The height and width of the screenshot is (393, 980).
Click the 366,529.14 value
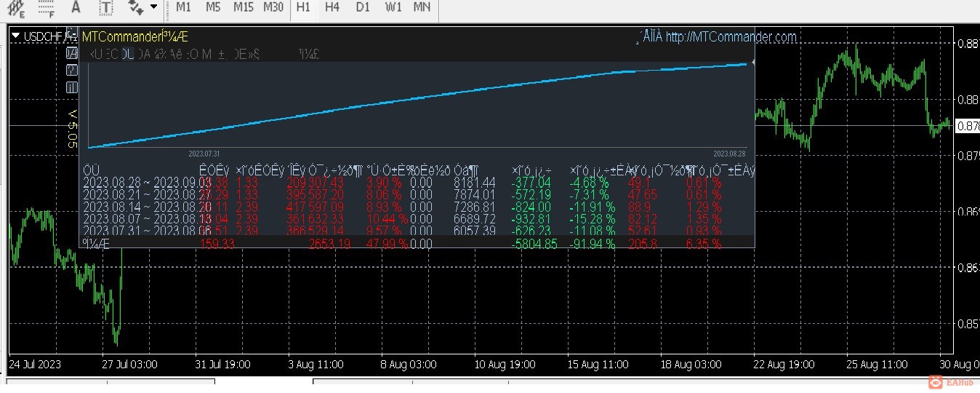tap(316, 231)
